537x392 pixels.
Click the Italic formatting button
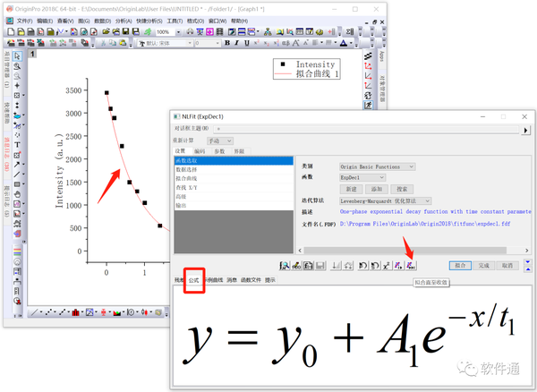236,43
